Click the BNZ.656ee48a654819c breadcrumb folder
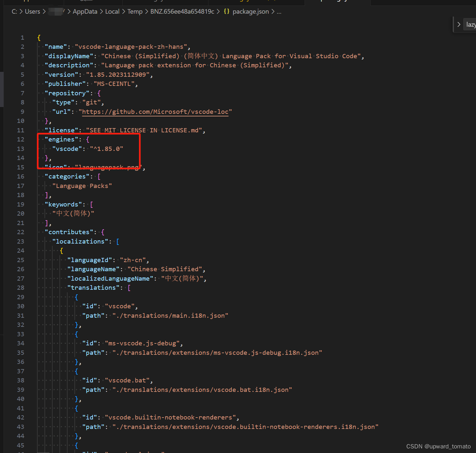Viewport: 476px width, 453px height. 182,11
